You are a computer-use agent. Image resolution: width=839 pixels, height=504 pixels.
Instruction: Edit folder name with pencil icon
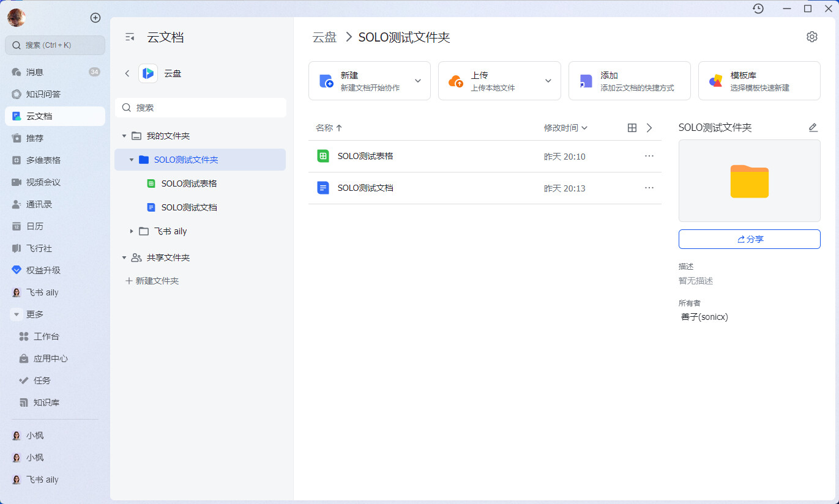click(813, 127)
